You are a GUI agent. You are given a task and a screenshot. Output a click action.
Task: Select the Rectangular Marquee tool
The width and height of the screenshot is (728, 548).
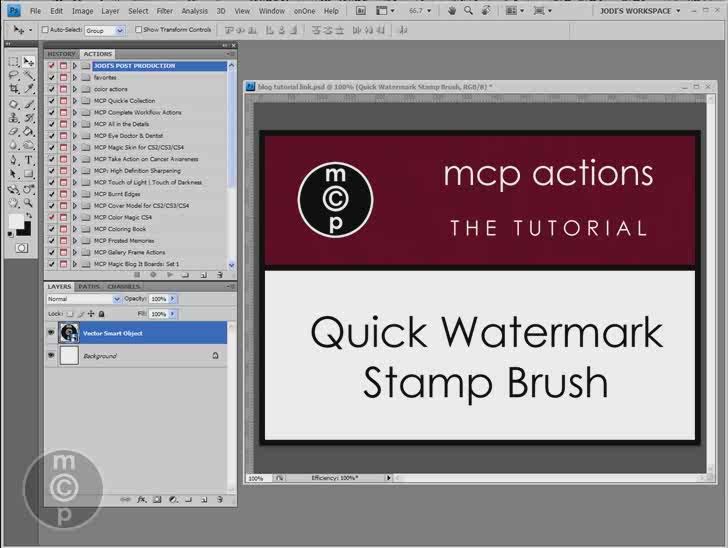[x=13, y=62]
